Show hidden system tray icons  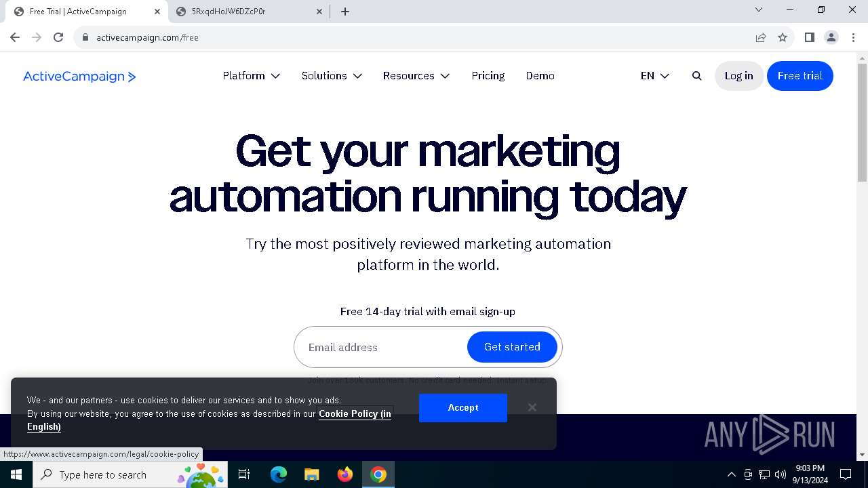click(x=731, y=474)
